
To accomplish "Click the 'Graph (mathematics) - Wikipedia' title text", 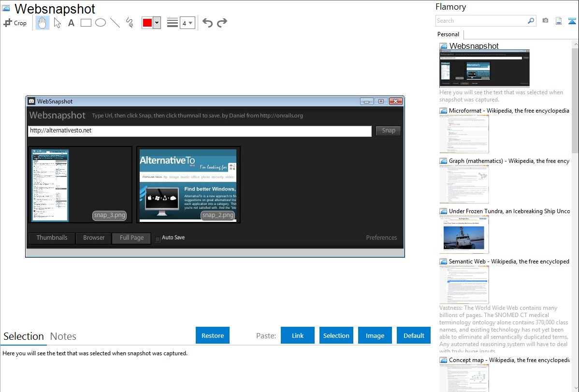I will click(x=509, y=161).
